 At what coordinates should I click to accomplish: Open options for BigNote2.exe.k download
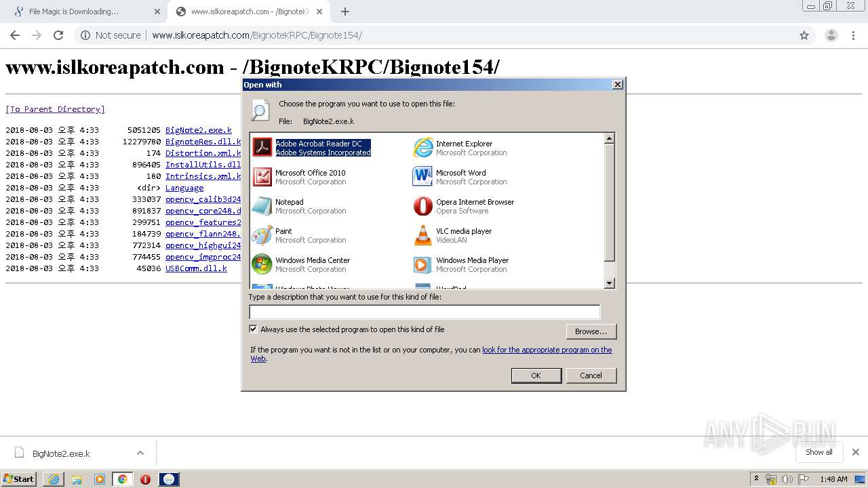tap(140, 453)
